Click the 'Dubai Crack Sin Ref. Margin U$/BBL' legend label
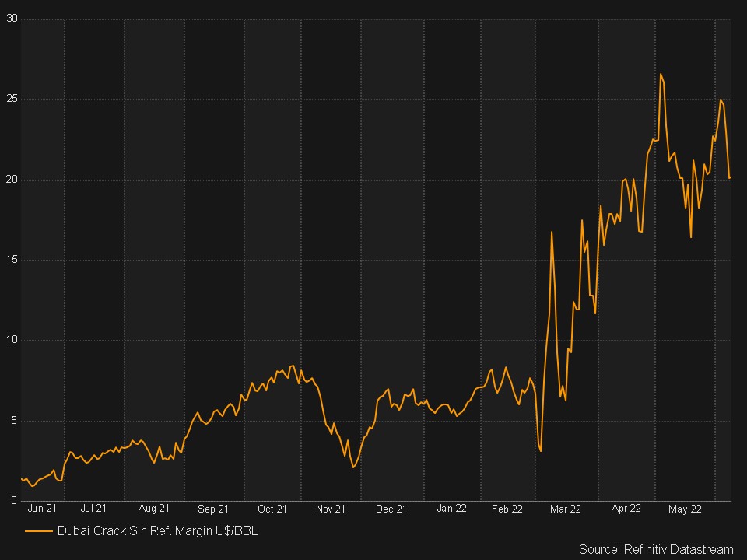Image resolution: width=747 pixels, height=560 pixels. [158, 531]
